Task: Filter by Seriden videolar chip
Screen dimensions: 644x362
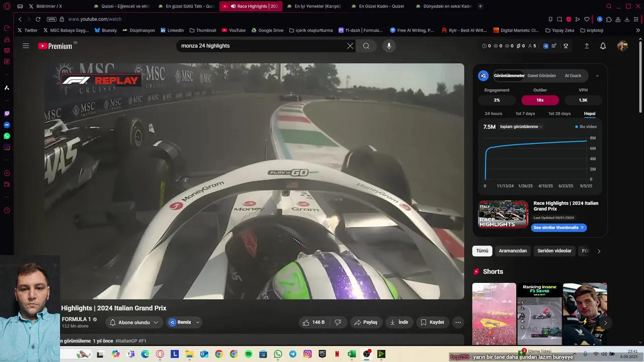Action: [554, 251]
